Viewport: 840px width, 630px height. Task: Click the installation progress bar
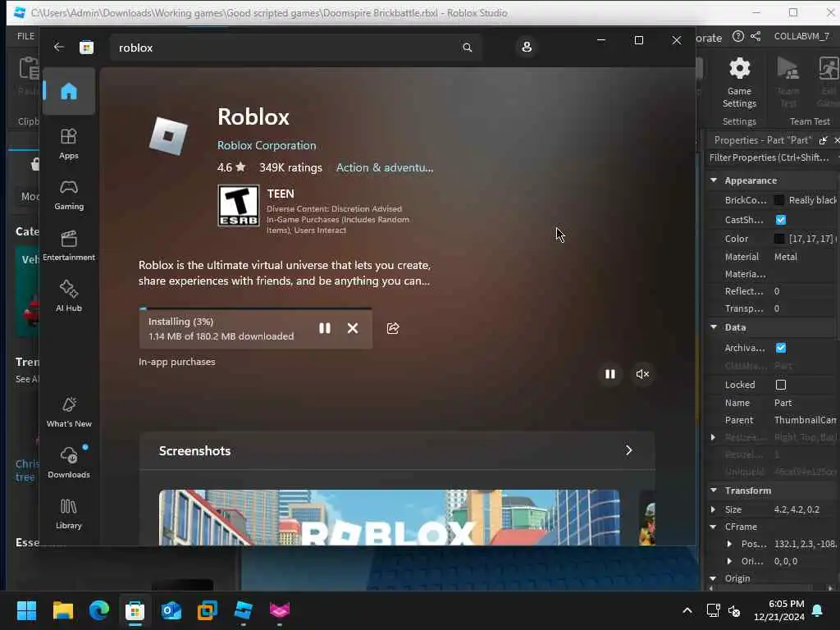click(256, 309)
